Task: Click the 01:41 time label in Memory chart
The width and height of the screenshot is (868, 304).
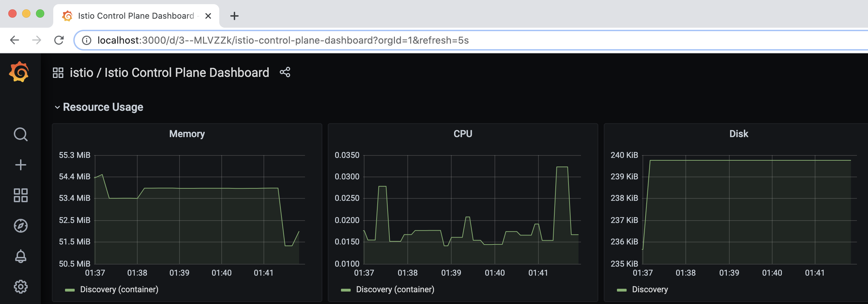Action: [264, 273]
